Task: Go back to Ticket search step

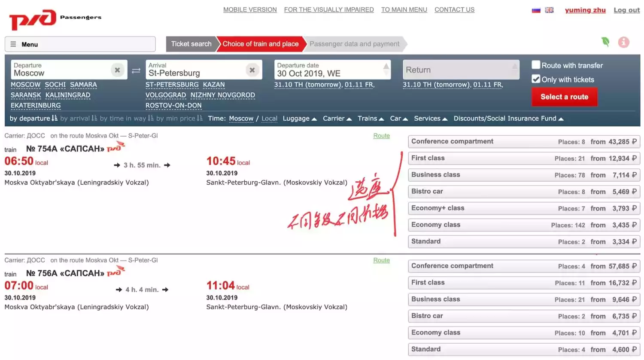Action: click(x=191, y=44)
